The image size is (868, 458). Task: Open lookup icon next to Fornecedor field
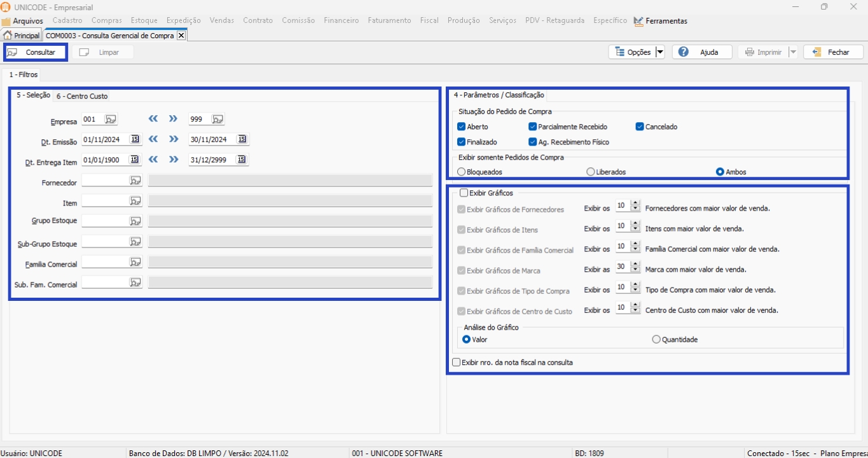[x=135, y=181]
